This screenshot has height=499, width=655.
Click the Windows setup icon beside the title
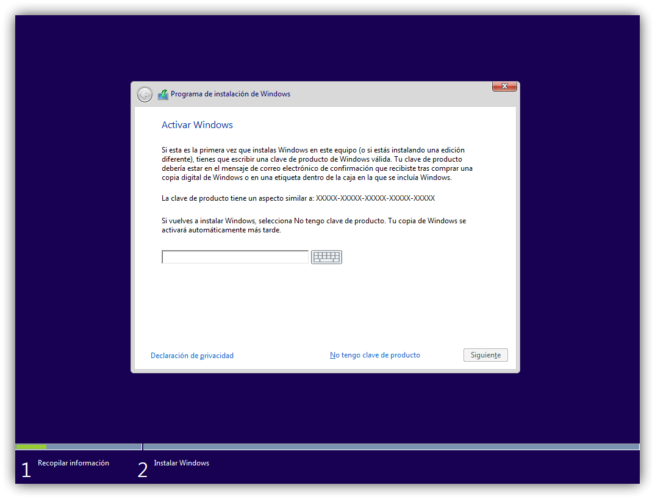(x=163, y=94)
